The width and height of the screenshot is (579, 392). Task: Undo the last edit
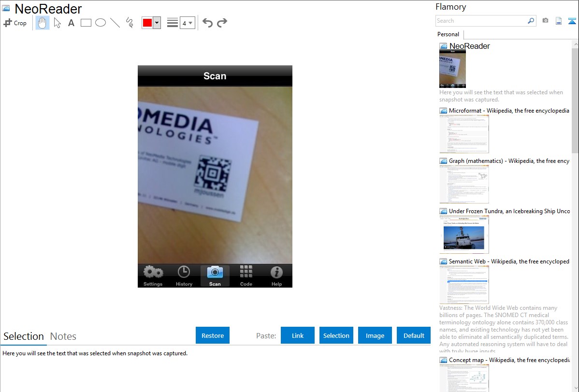(x=207, y=23)
